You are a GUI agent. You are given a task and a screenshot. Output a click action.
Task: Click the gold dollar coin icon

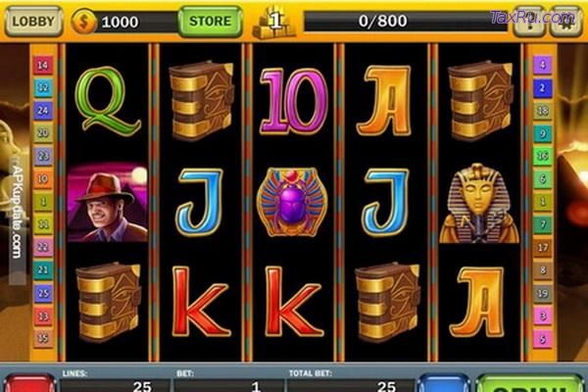click(x=83, y=22)
